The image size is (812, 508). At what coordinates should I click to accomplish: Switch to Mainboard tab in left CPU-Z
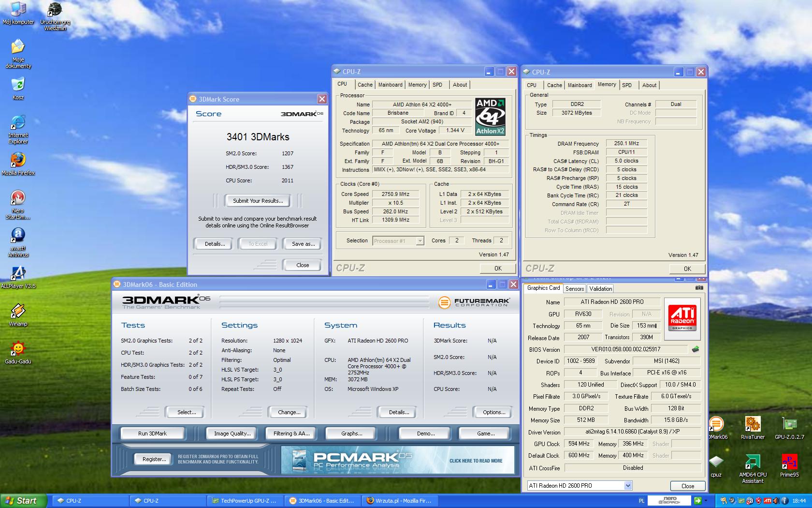pyautogui.click(x=390, y=85)
